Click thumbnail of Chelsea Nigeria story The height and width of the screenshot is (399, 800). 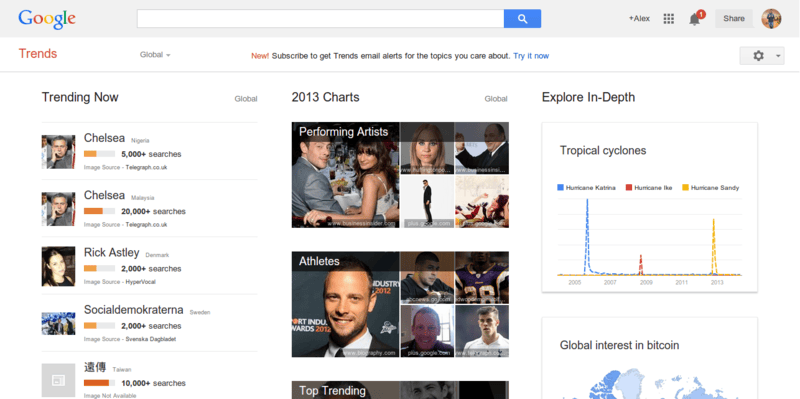click(58, 152)
